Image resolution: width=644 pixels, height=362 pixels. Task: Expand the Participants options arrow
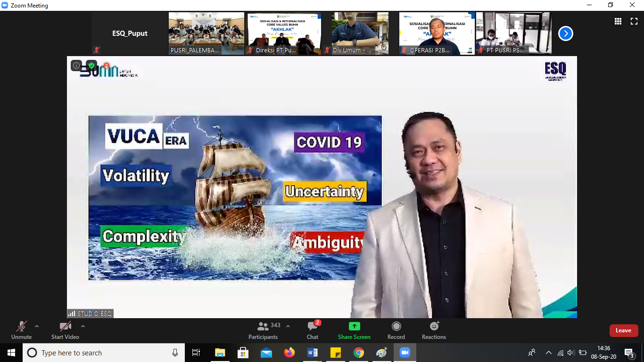point(288,326)
